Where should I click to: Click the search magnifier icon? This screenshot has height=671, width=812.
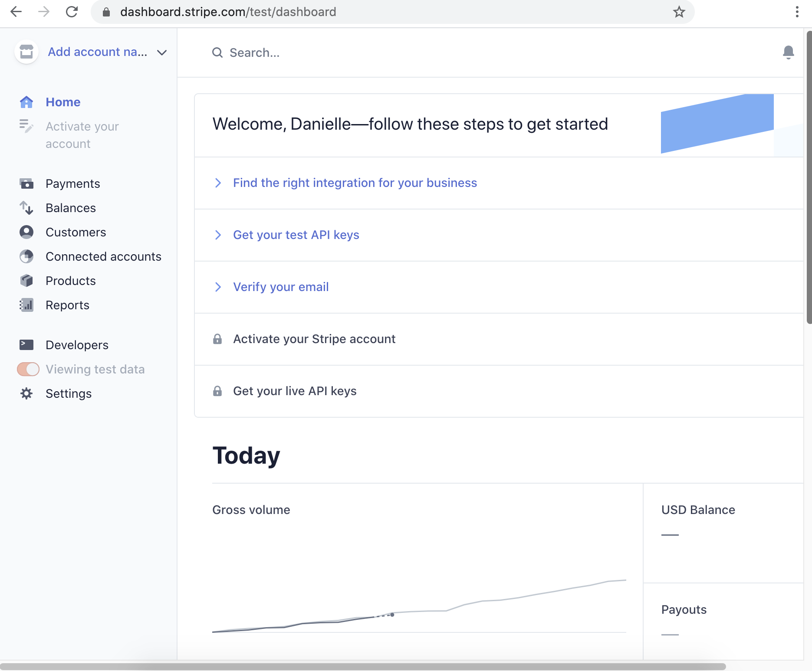[217, 53]
